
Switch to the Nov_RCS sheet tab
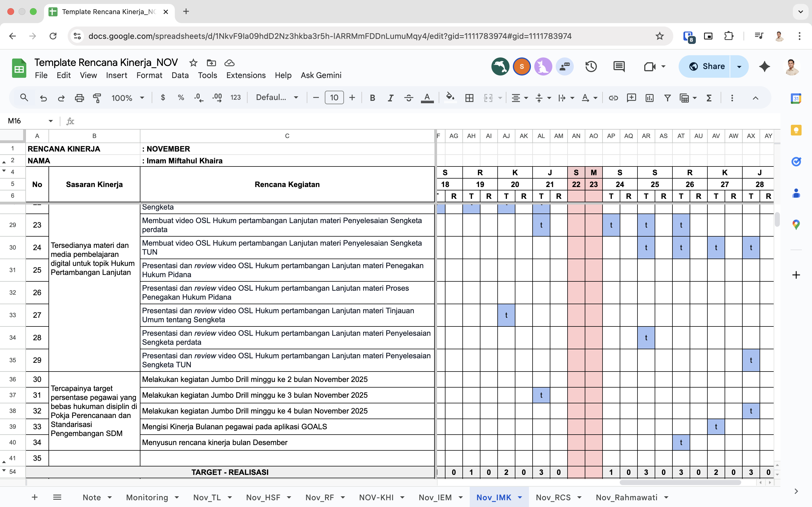(x=553, y=497)
